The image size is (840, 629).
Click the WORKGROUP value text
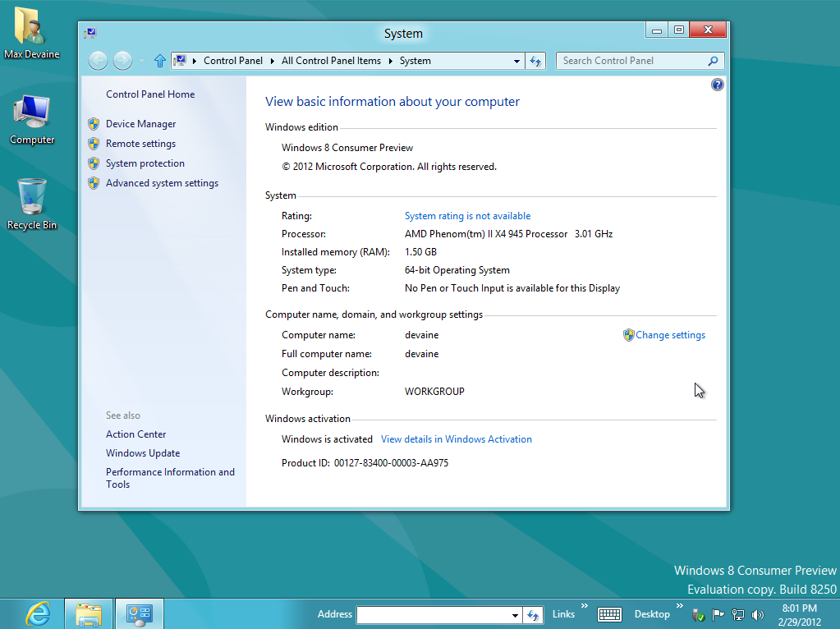pyautogui.click(x=434, y=392)
